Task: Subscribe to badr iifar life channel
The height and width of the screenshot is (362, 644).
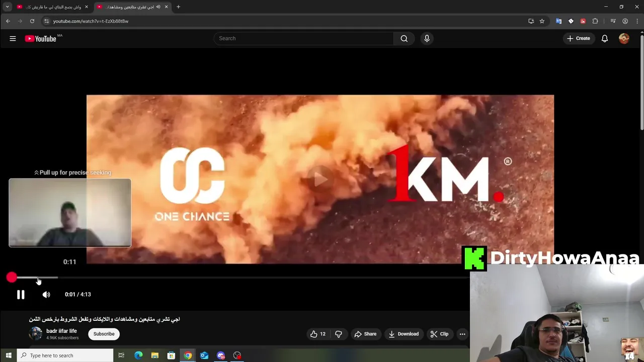Action: [104, 334]
